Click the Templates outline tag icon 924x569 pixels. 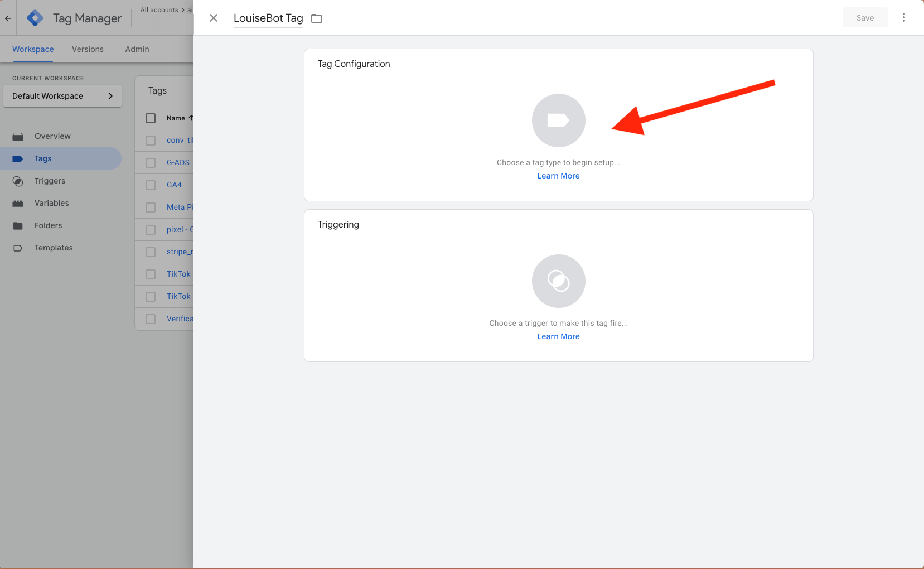[18, 248]
